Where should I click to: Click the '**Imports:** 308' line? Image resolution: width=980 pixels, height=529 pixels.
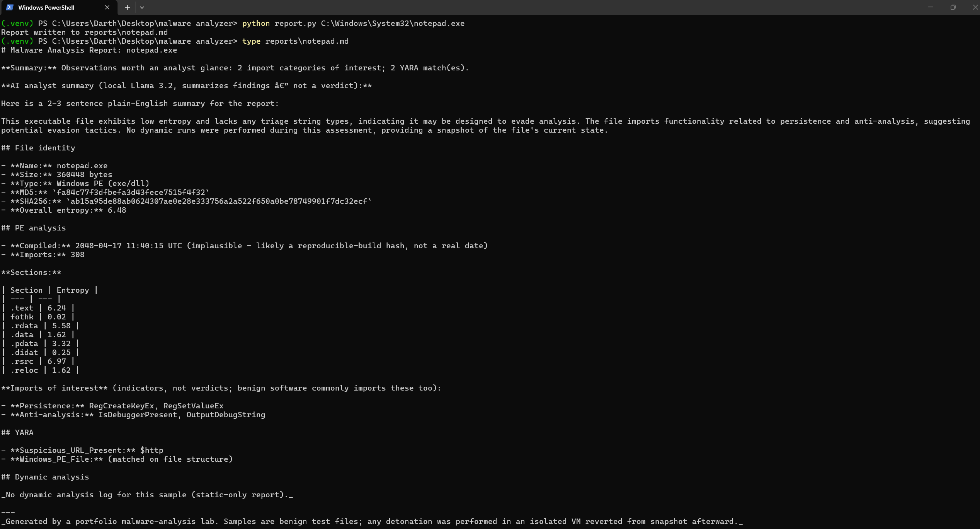tap(43, 255)
